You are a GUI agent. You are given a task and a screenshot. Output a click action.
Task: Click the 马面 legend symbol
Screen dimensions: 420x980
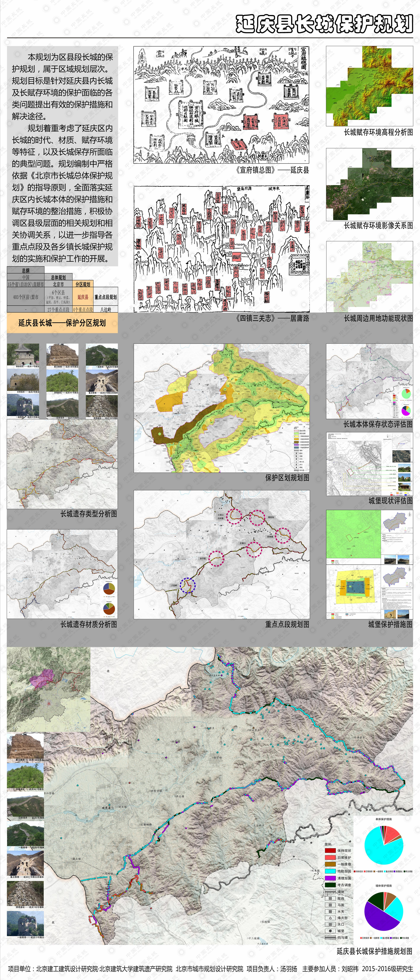tap(330, 905)
